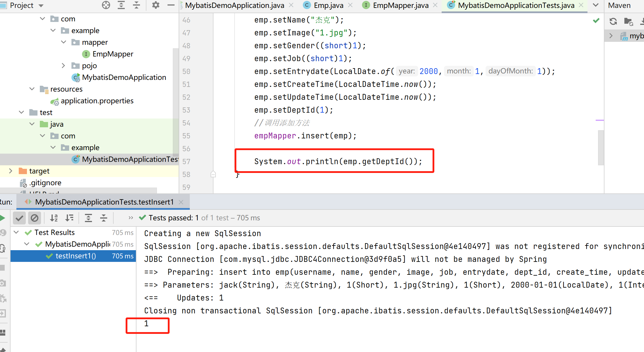Image resolution: width=644 pixels, height=352 pixels.
Task: Expand the pojo package
Action: point(63,66)
